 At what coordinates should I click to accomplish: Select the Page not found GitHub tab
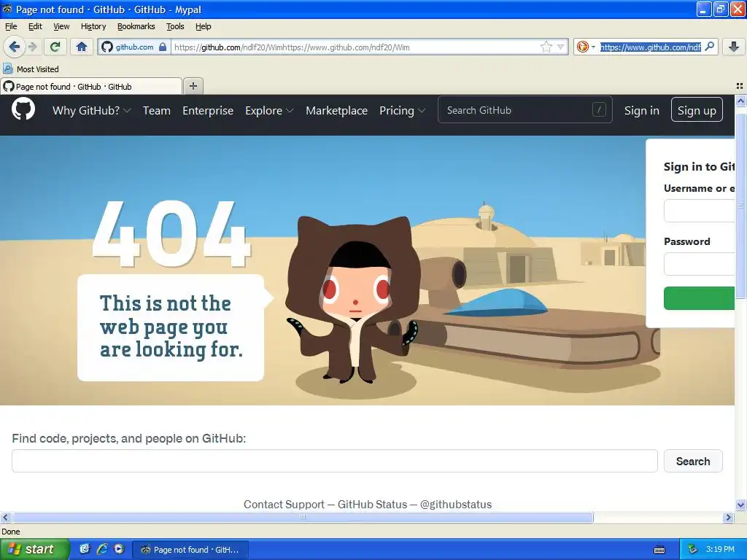coord(91,86)
